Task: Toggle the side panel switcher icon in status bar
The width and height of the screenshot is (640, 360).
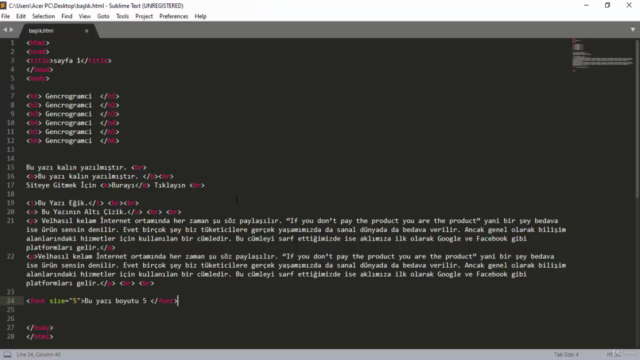Action: 7,354
